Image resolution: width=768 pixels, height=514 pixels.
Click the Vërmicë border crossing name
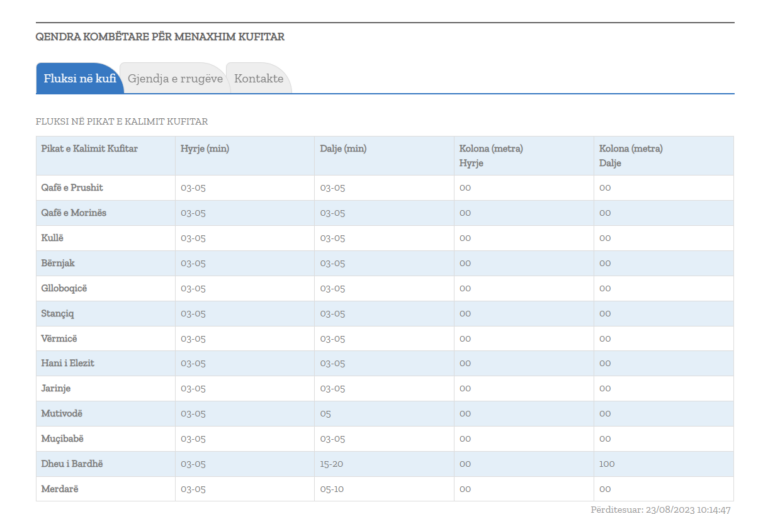click(x=59, y=339)
